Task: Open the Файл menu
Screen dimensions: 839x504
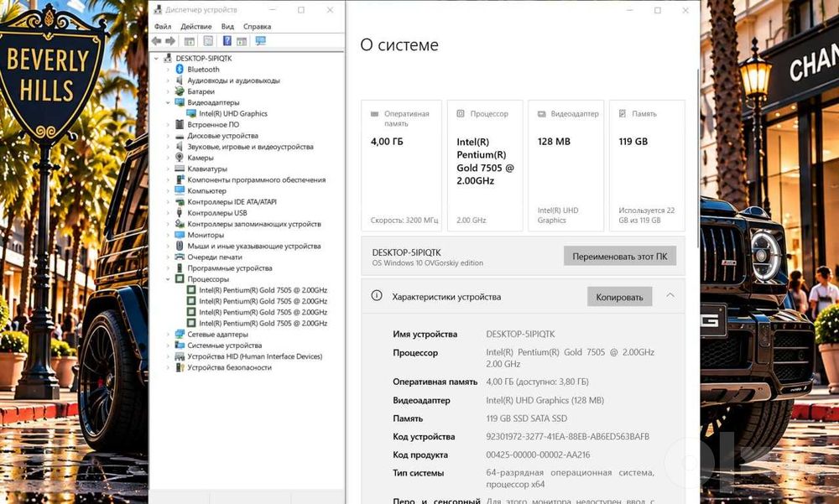Action: pos(163,26)
